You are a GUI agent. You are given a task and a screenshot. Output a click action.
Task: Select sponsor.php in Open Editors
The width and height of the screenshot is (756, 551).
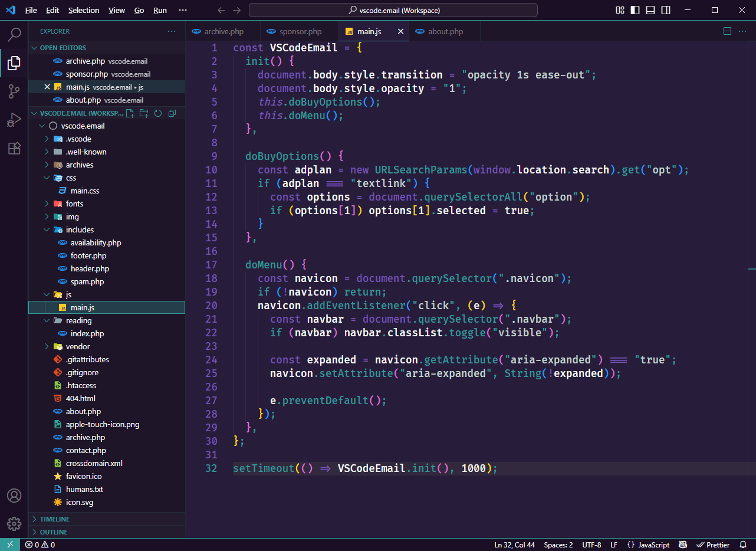(x=107, y=74)
